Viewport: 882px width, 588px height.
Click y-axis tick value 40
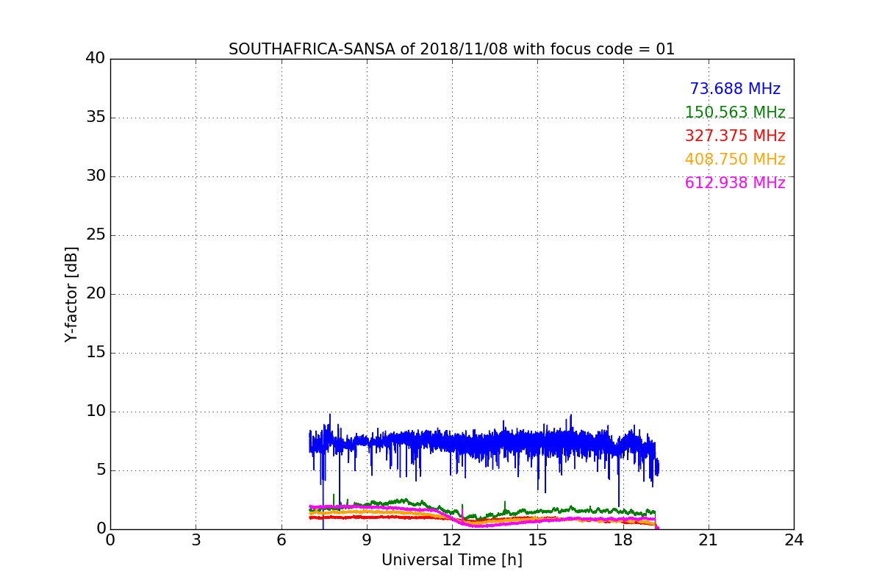(x=96, y=59)
